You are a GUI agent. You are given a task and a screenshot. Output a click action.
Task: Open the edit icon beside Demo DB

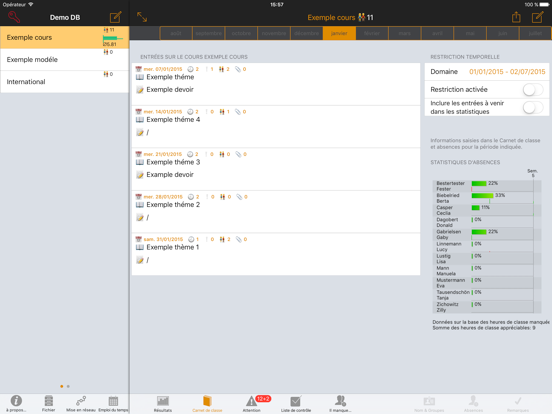(x=115, y=17)
